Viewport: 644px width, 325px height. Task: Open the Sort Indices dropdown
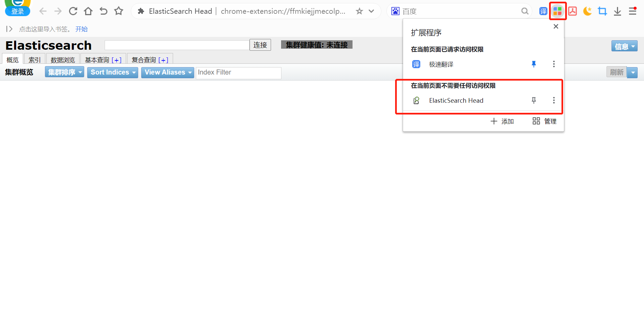[x=112, y=72]
